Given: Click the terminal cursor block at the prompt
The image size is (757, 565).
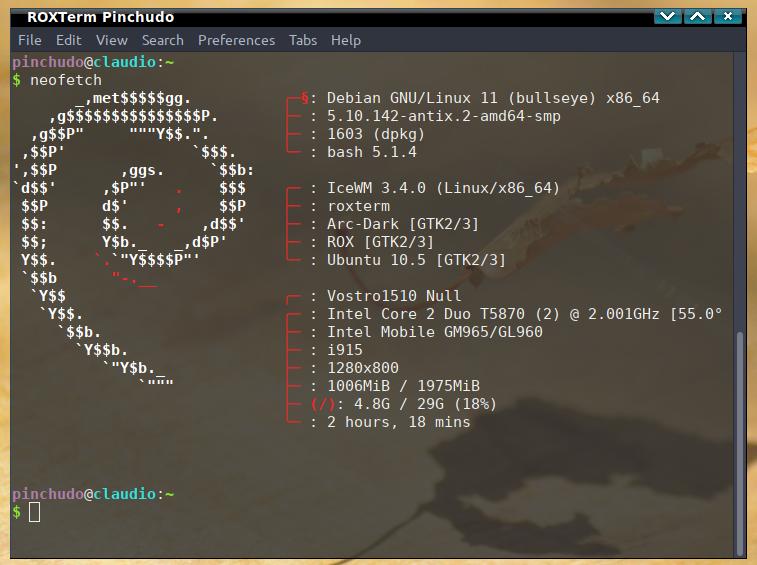Looking at the screenshot, I should click(x=34, y=512).
